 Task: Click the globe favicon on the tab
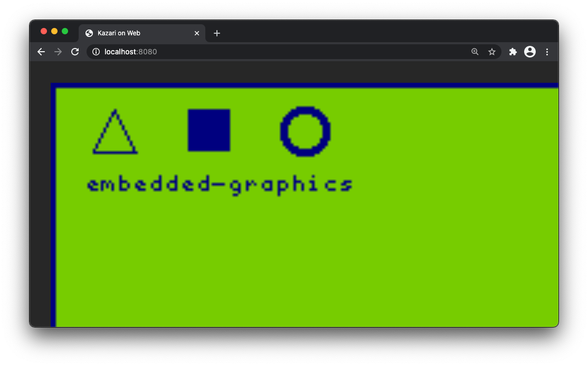click(x=89, y=33)
